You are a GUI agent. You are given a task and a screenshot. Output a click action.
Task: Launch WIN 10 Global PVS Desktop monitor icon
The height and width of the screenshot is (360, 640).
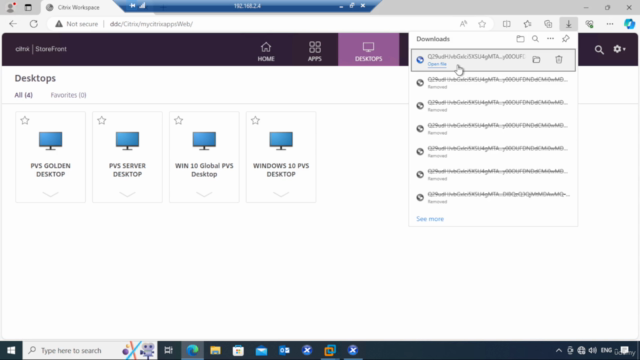pyautogui.click(x=204, y=141)
